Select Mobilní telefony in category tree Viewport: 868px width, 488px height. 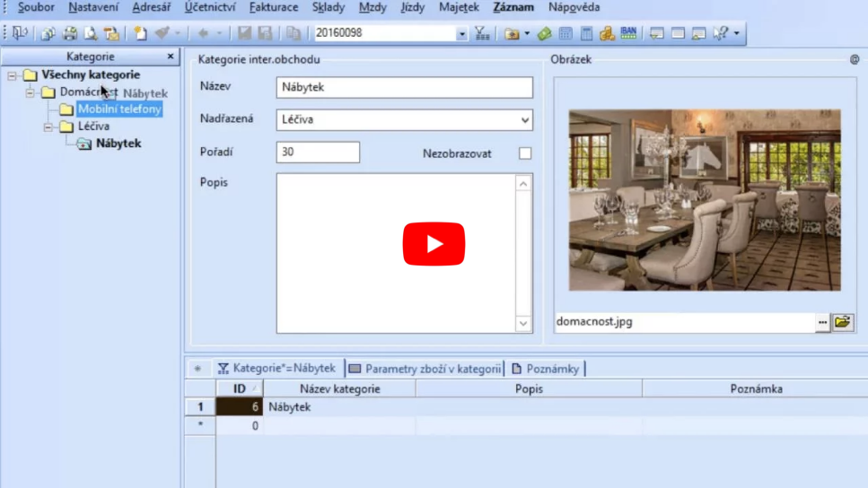tap(119, 109)
